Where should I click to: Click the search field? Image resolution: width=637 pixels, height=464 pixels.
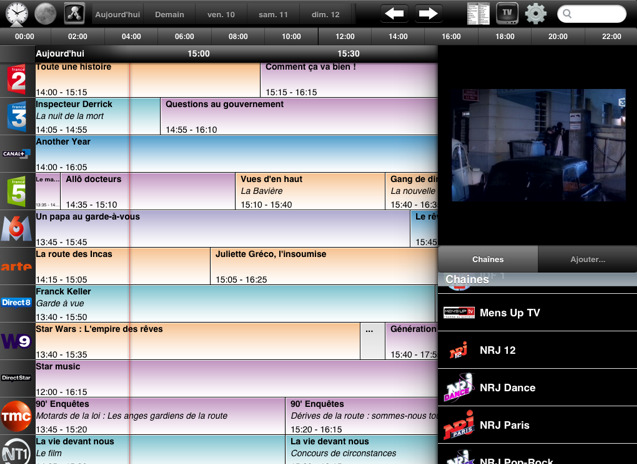592,14
